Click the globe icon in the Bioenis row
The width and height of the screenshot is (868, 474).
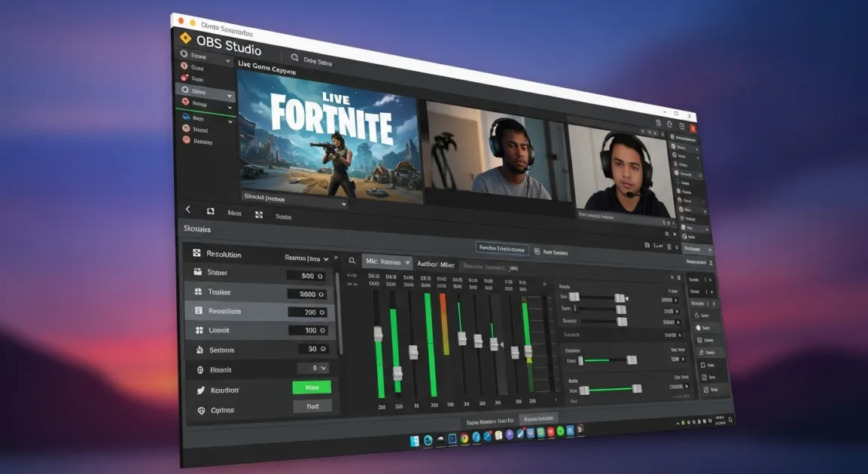[200, 370]
